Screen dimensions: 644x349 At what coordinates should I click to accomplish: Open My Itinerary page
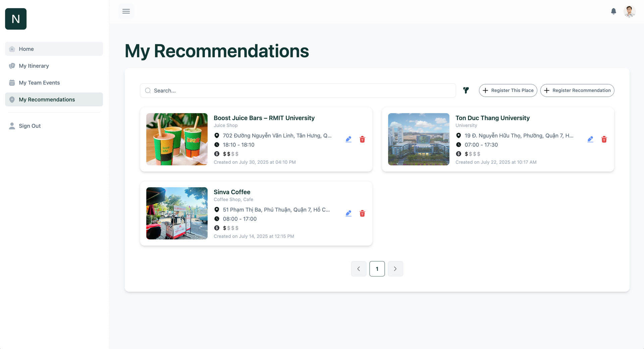54,66
